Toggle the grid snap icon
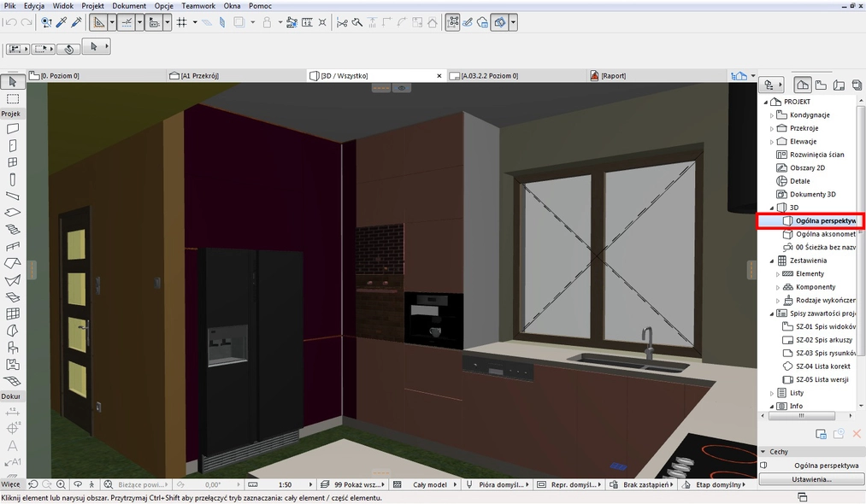This screenshot has height=504, width=866. click(x=182, y=22)
